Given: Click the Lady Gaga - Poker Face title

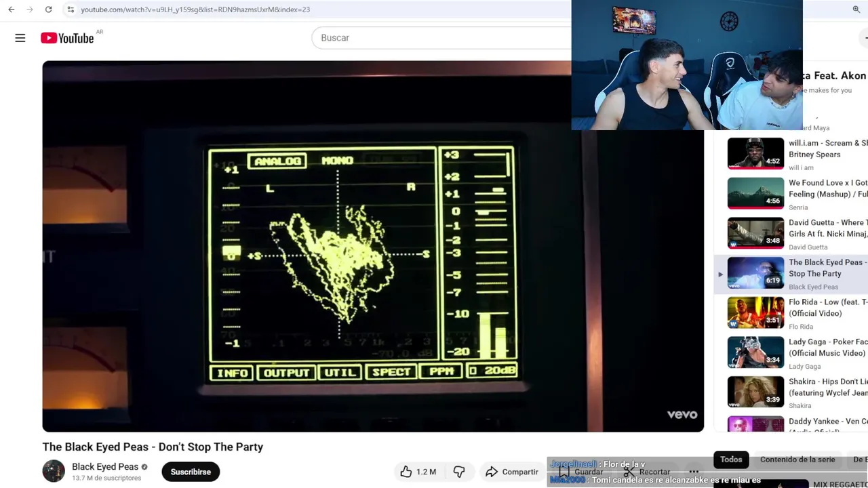Looking at the screenshot, I should [828, 347].
